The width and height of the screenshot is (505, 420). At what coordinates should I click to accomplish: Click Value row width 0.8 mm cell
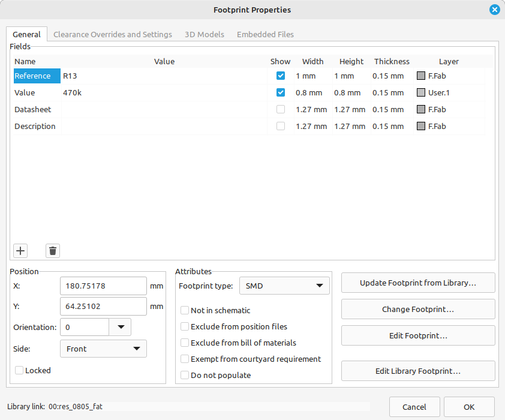tap(313, 92)
